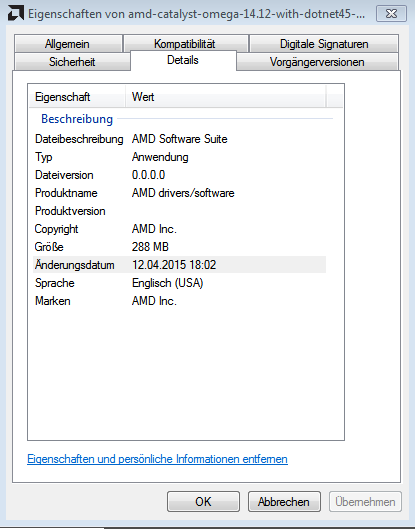Switch to the Allgemein tab

tap(68, 44)
